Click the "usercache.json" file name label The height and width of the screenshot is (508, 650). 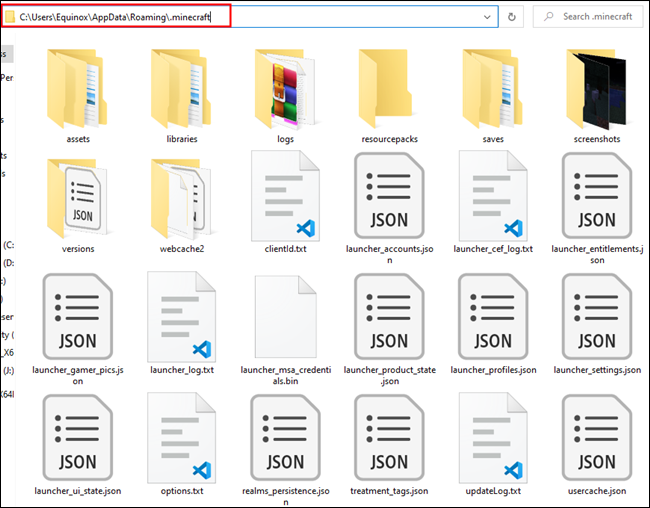[597, 491]
